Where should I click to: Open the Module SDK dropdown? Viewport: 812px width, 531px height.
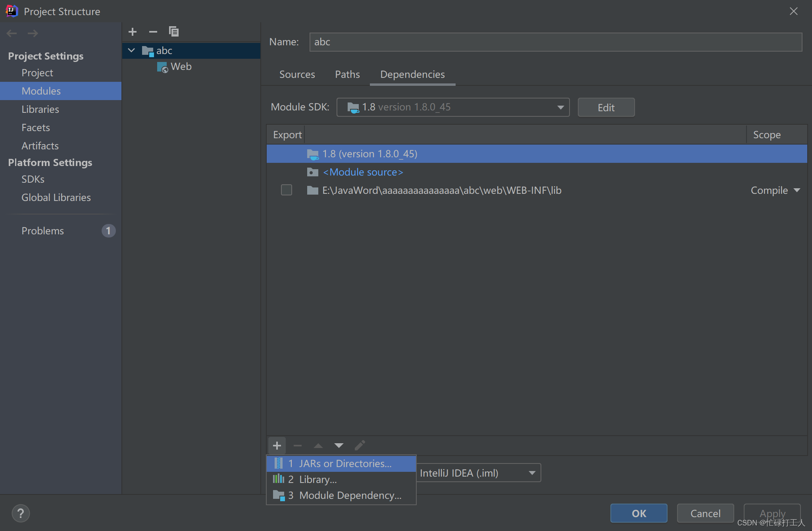[x=453, y=107]
